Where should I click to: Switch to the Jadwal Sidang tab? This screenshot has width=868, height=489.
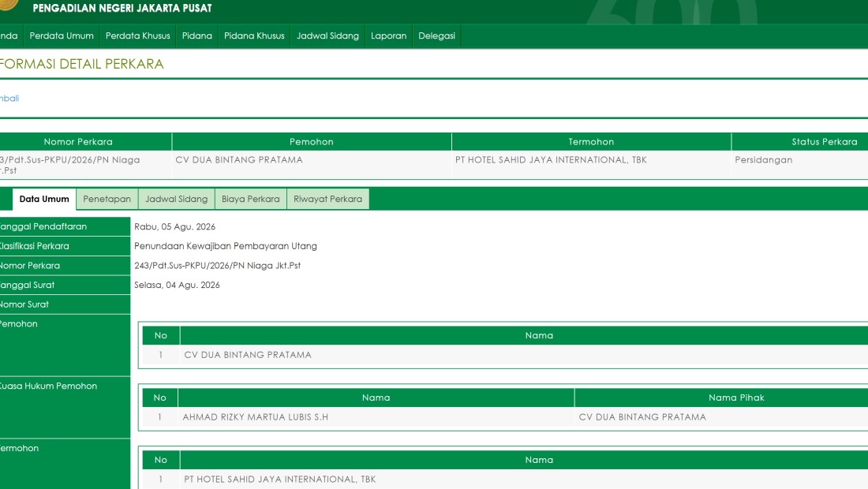coord(177,199)
